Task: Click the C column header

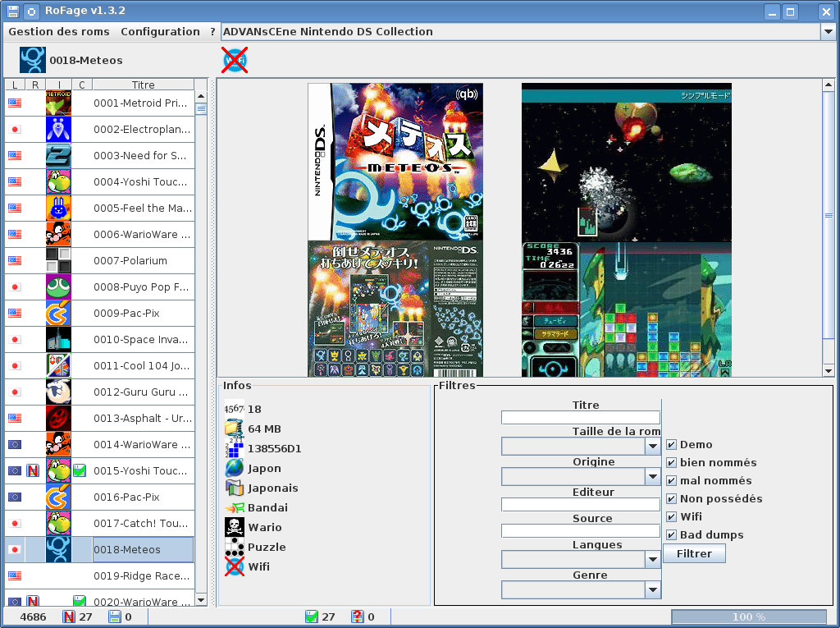Action: pyautogui.click(x=82, y=85)
